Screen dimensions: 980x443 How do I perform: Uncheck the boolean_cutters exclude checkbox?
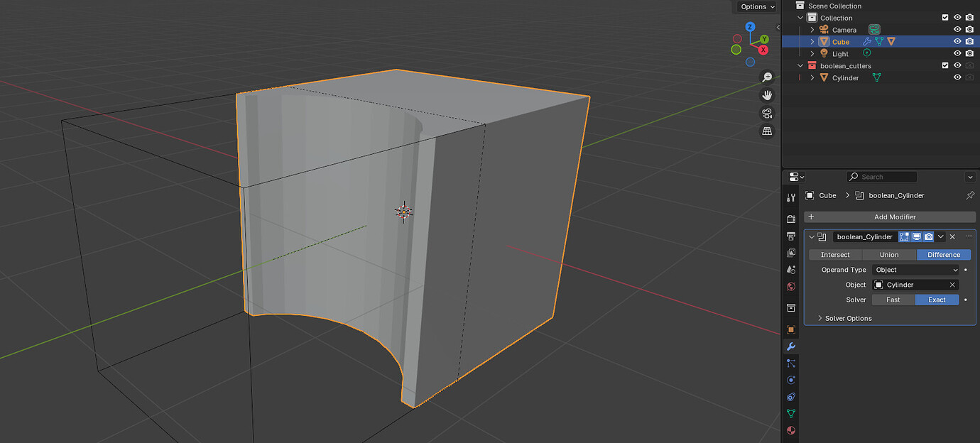tap(945, 65)
